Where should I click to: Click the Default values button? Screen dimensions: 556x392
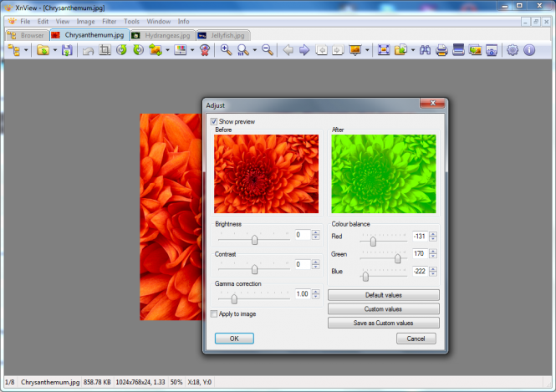(383, 296)
